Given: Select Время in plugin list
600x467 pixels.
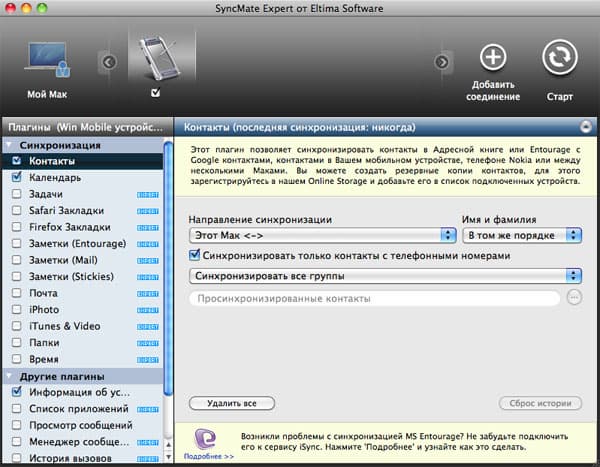Looking at the screenshot, I should click(x=44, y=359).
